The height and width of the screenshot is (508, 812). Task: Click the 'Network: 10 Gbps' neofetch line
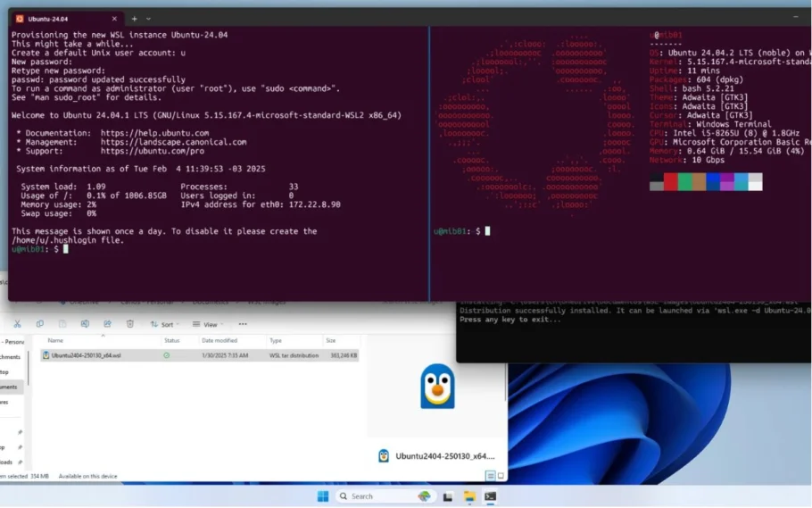tap(687, 160)
